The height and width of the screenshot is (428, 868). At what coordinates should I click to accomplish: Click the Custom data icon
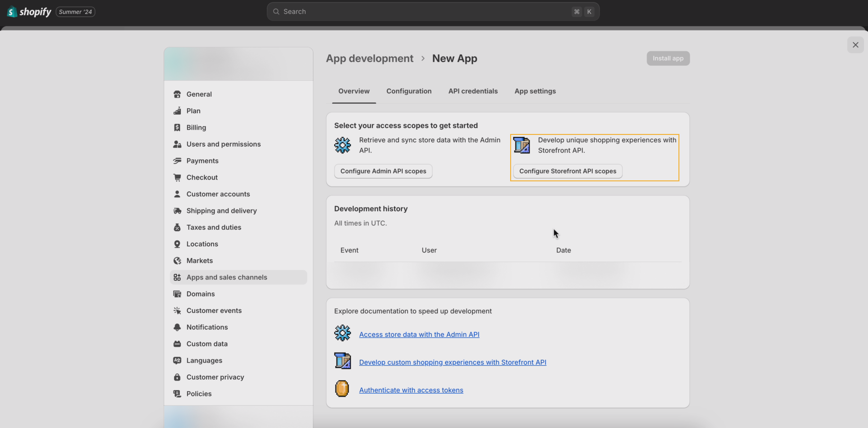pyautogui.click(x=177, y=344)
